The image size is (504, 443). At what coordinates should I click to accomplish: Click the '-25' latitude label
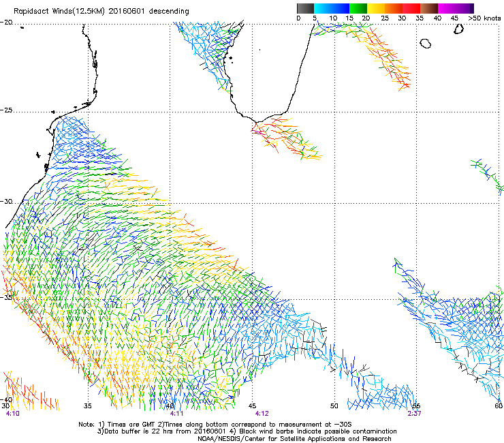pyautogui.click(x=6, y=110)
